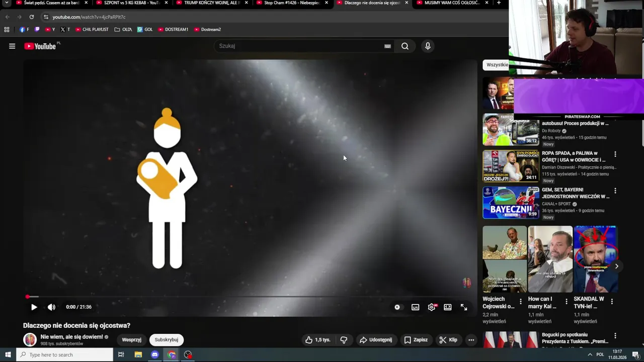The image size is (644, 362).
Task: Open options for Bogucki po spotkaniu video
Action: (615, 336)
